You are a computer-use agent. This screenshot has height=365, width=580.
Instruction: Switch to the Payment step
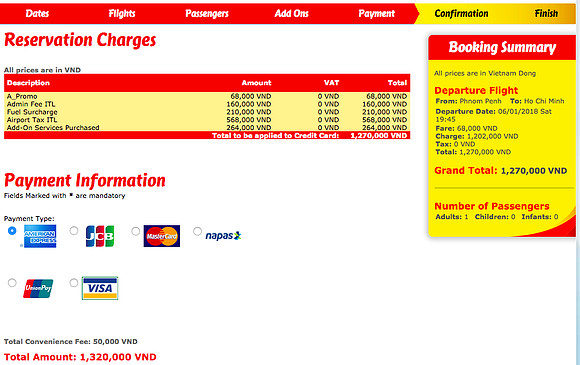click(377, 14)
